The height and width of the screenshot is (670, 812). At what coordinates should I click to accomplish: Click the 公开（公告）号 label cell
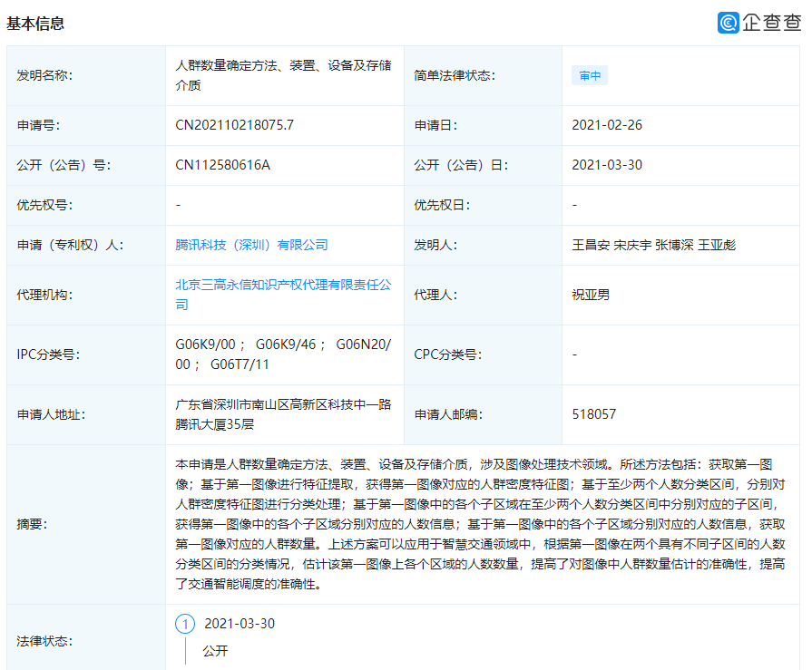point(86,165)
